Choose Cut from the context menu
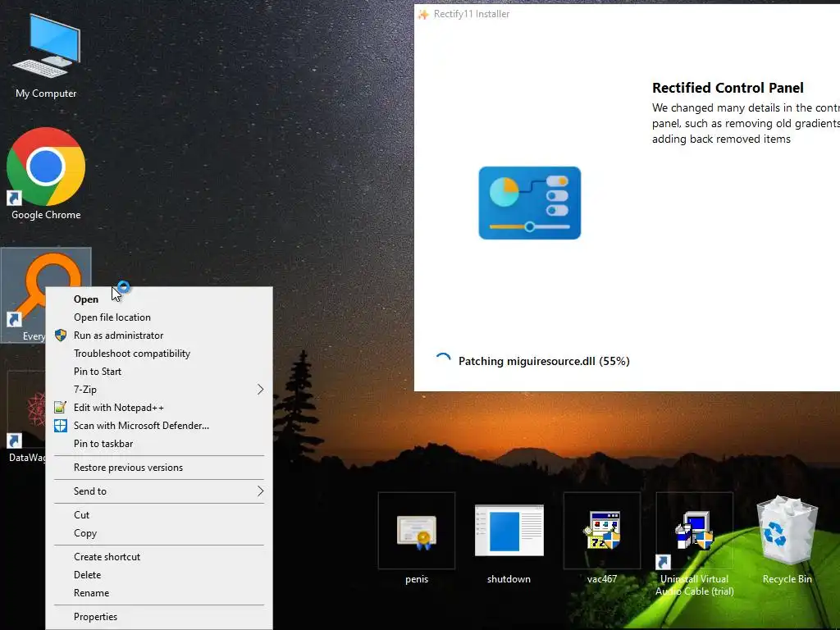 (159, 515)
